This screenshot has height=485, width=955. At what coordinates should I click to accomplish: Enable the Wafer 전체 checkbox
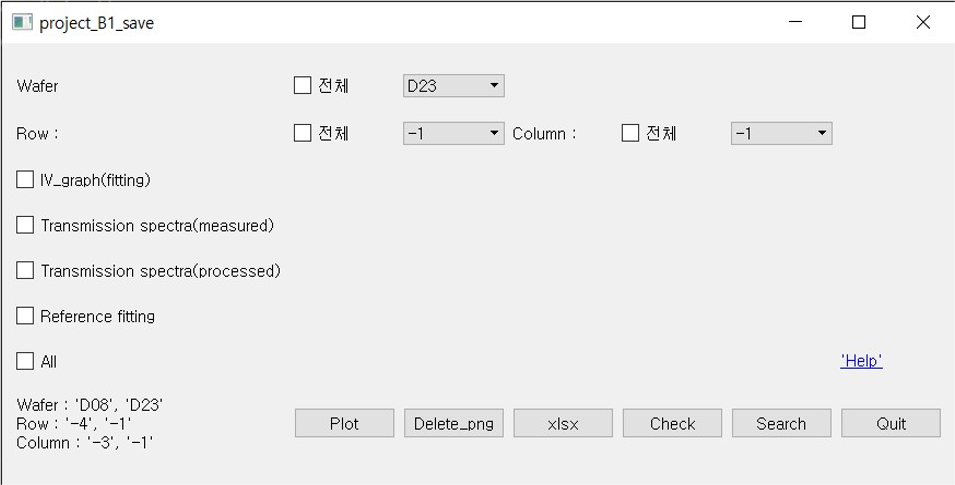[x=303, y=86]
